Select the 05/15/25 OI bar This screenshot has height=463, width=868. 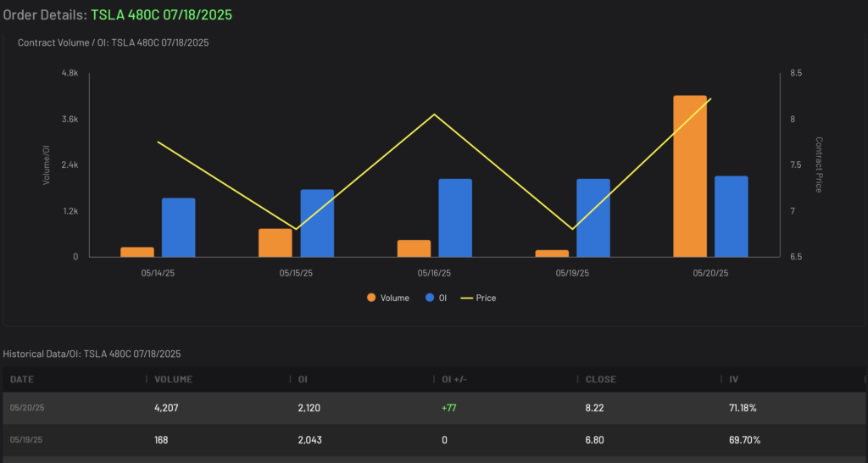(x=317, y=223)
